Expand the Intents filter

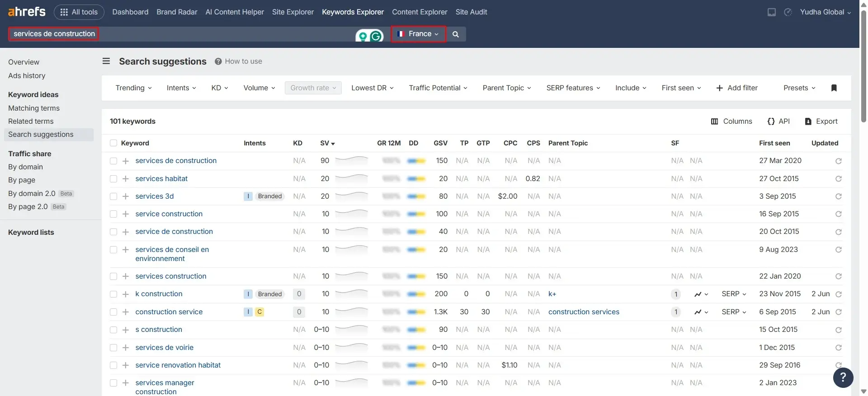(x=181, y=88)
